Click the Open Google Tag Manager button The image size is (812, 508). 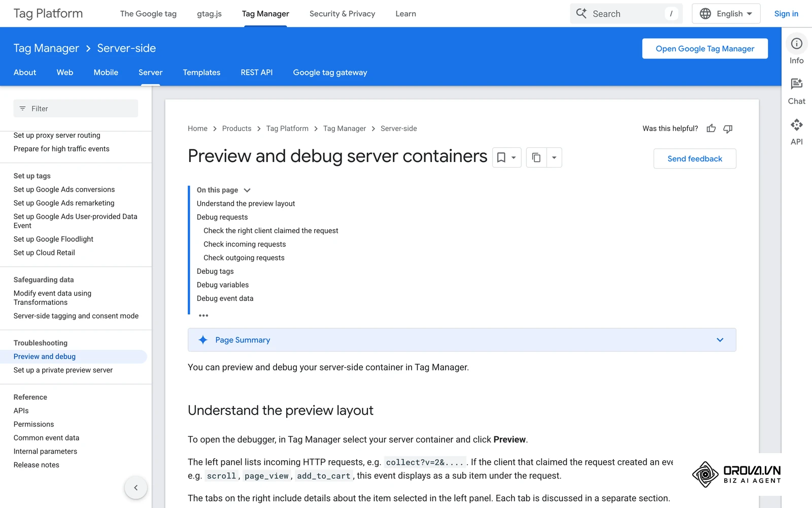pos(705,49)
